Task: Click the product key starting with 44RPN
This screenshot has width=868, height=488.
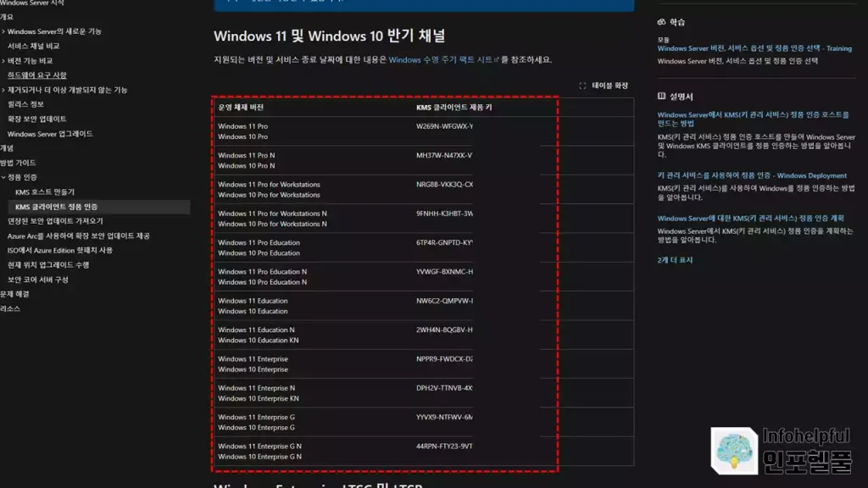Action: click(444, 446)
